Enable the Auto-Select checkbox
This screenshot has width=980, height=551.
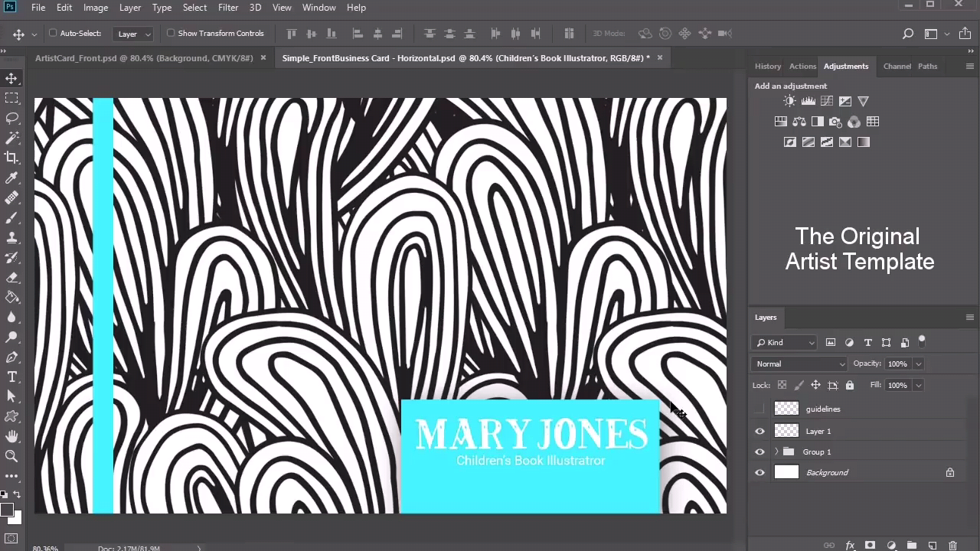coord(53,34)
